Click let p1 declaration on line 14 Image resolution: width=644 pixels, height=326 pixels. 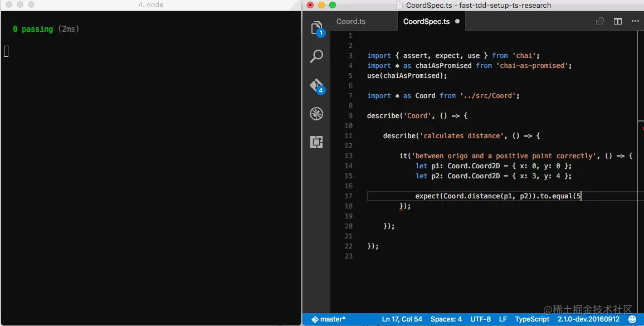494,166
